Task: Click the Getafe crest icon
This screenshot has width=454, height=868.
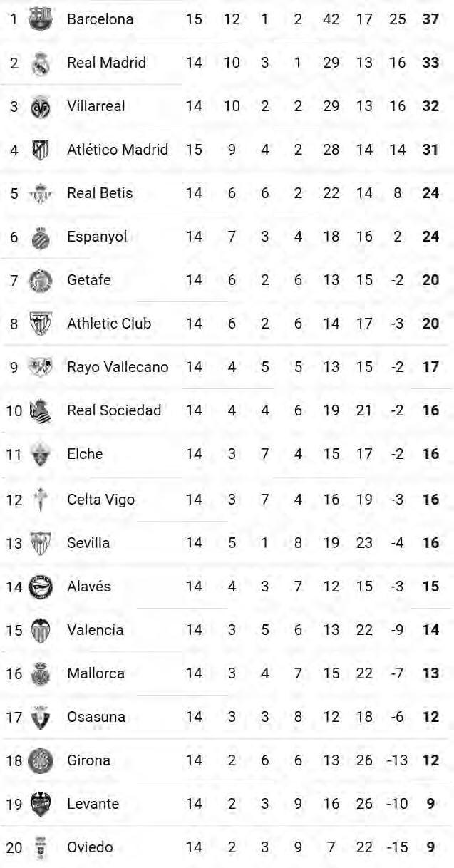Action: point(40,281)
